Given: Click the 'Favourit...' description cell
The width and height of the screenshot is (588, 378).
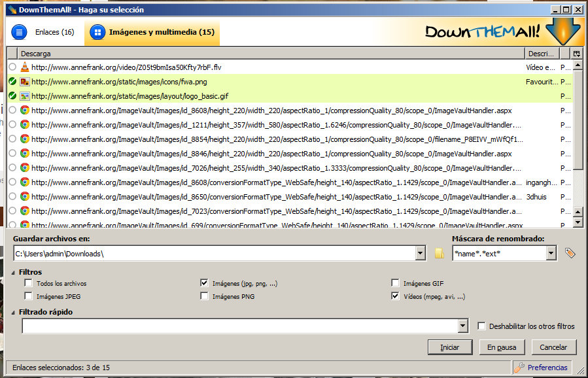Looking at the screenshot, I should [x=542, y=82].
